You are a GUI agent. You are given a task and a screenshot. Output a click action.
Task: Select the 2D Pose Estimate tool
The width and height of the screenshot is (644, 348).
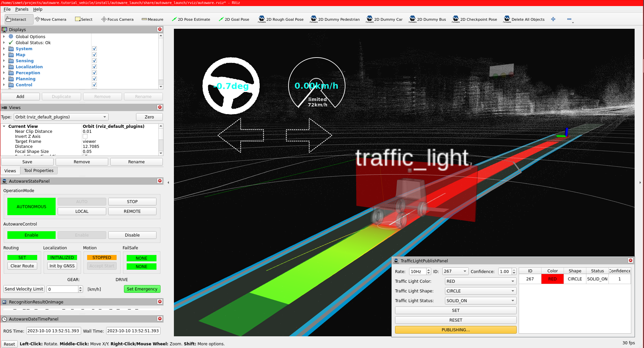click(191, 19)
